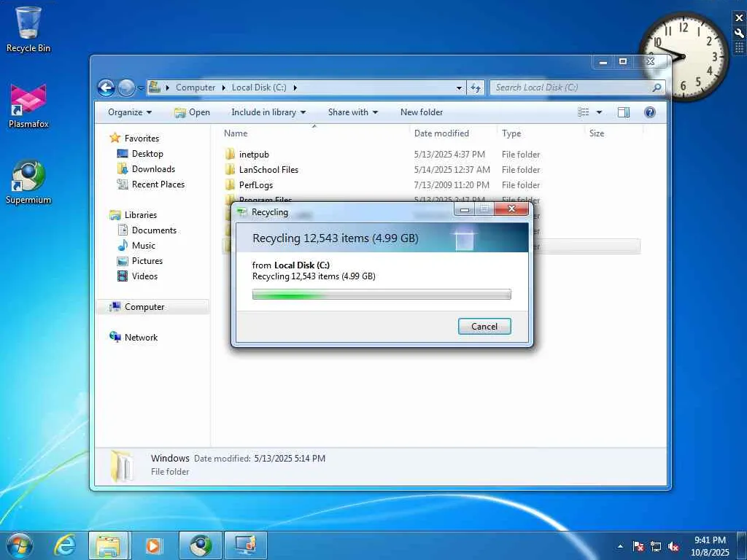Expand the Local Disk (C:) breadcrumb arrow
The height and width of the screenshot is (560, 747).
pyautogui.click(x=295, y=87)
